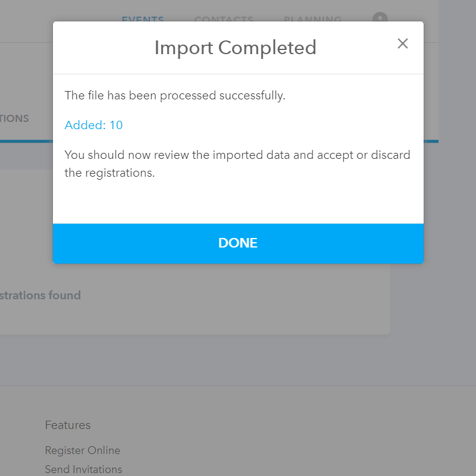Close the Import Completed dialog with X
This screenshot has height=476, width=476.
coord(403,43)
